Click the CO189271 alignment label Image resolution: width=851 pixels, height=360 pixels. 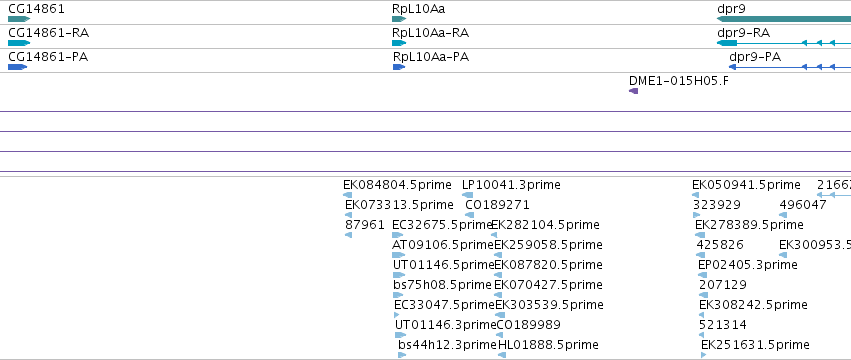pyautogui.click(x=497, y=205)
